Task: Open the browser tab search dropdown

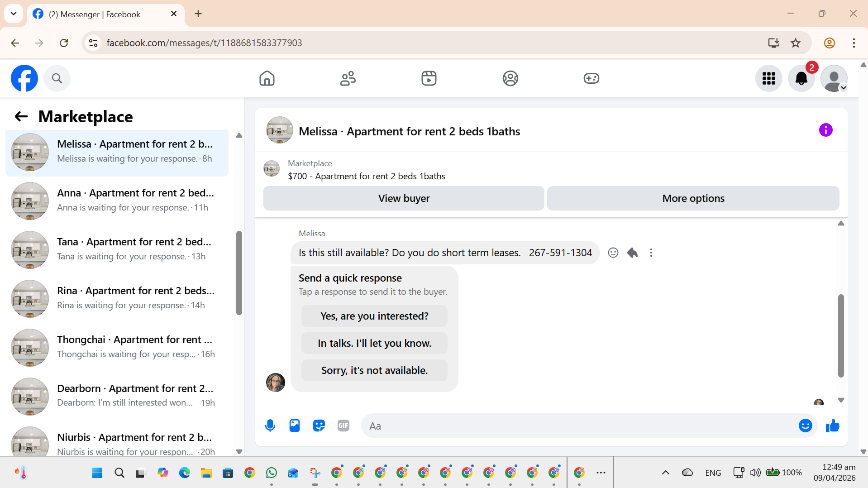Action: pos(14,14)
